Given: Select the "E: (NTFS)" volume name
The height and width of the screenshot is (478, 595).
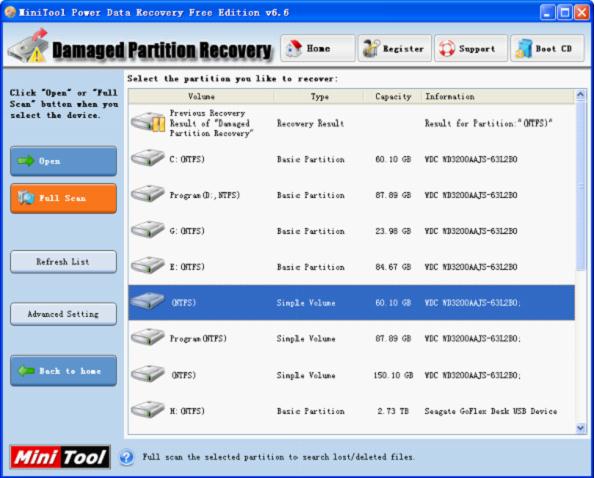Looking at the screenshot, I should click(x=187, y=267).
